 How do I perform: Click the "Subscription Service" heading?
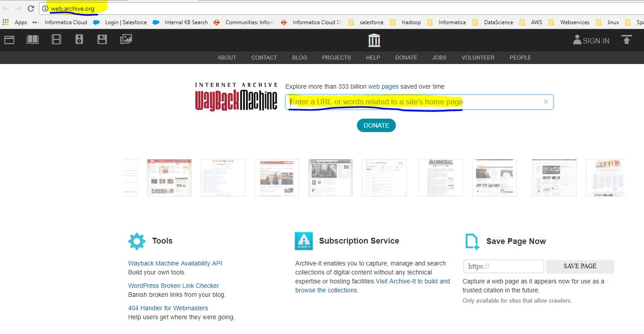coord(359,241)
